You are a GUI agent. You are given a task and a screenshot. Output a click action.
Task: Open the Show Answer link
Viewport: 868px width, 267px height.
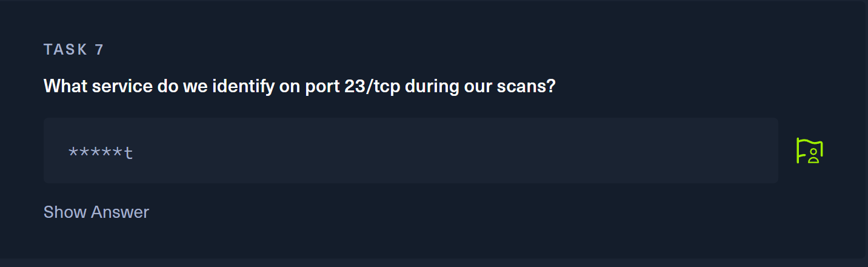(96, 212)
